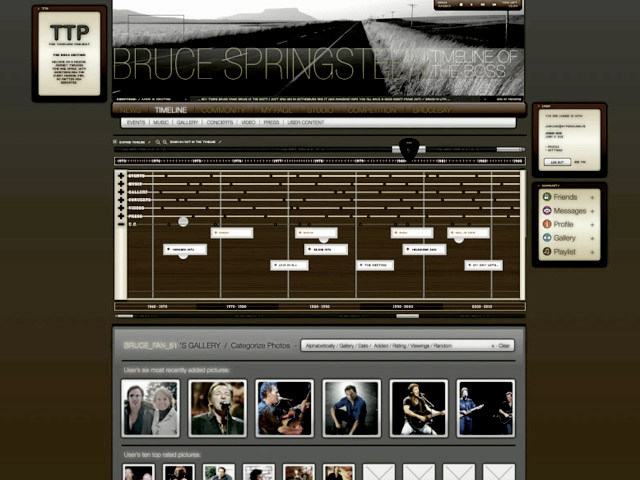Viewport: 640px width, 480px height.
Task: Click the blue Gallery icon
Action: [547, 238]
